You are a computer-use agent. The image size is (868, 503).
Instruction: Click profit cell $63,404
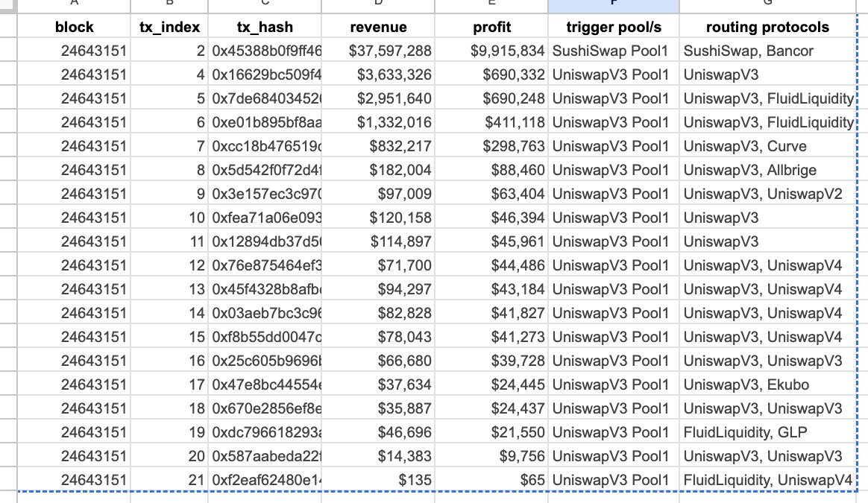pos(491,194)
